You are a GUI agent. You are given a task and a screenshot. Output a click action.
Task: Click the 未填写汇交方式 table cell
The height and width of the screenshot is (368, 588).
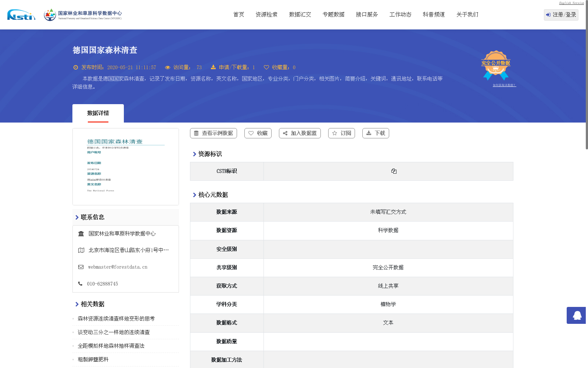[x=388, y=212]
